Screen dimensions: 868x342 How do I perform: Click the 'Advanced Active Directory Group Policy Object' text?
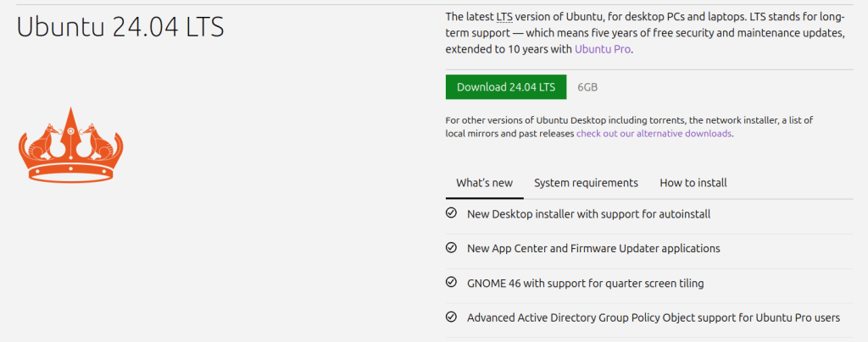coord(653,318)
